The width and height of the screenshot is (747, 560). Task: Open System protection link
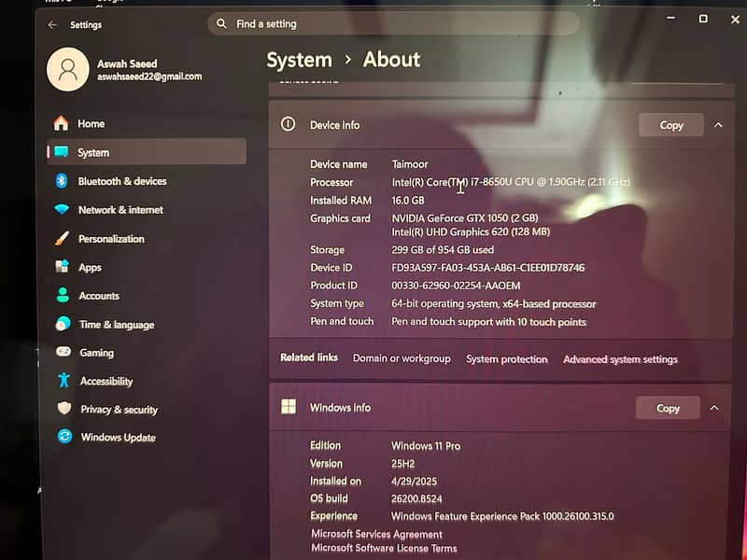coord(507,359)
